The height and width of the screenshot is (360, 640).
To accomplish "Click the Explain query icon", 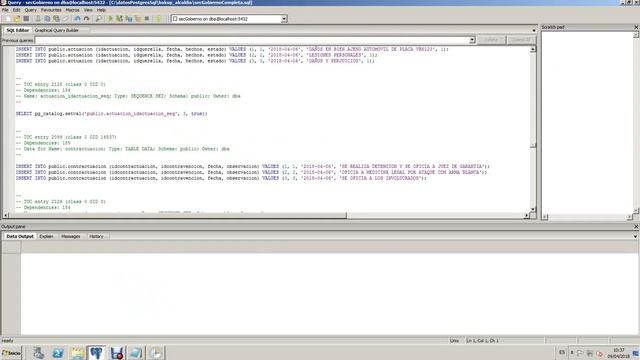I will point(138,19).
